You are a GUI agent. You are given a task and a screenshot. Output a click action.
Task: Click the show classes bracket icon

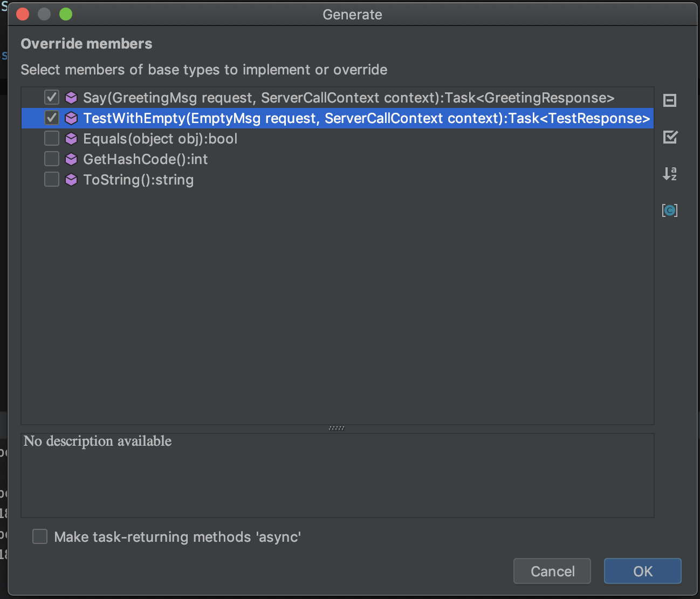(x=669, y=210)
